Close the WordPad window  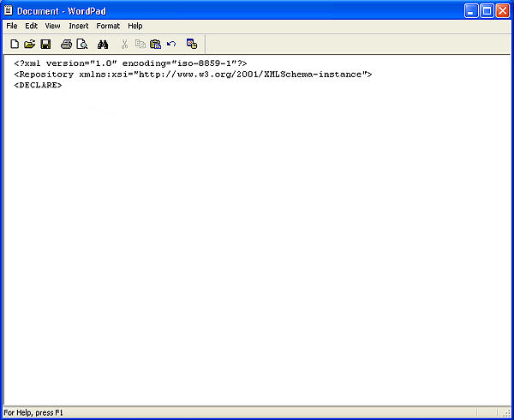click(x=503, y=11)
